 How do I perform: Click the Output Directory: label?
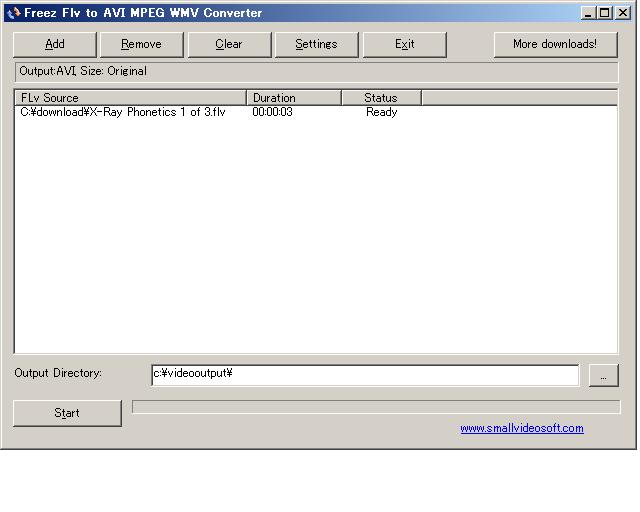(58, 373)
